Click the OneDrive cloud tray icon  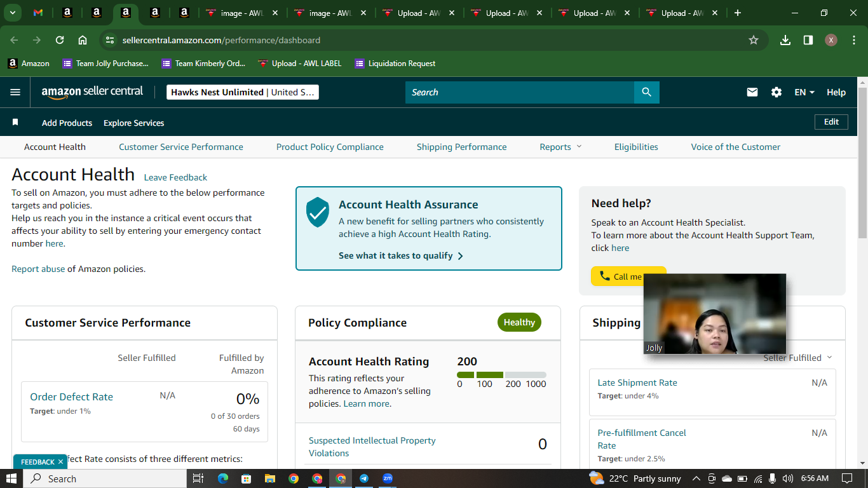pyautogui.click(x=727, y=478)
